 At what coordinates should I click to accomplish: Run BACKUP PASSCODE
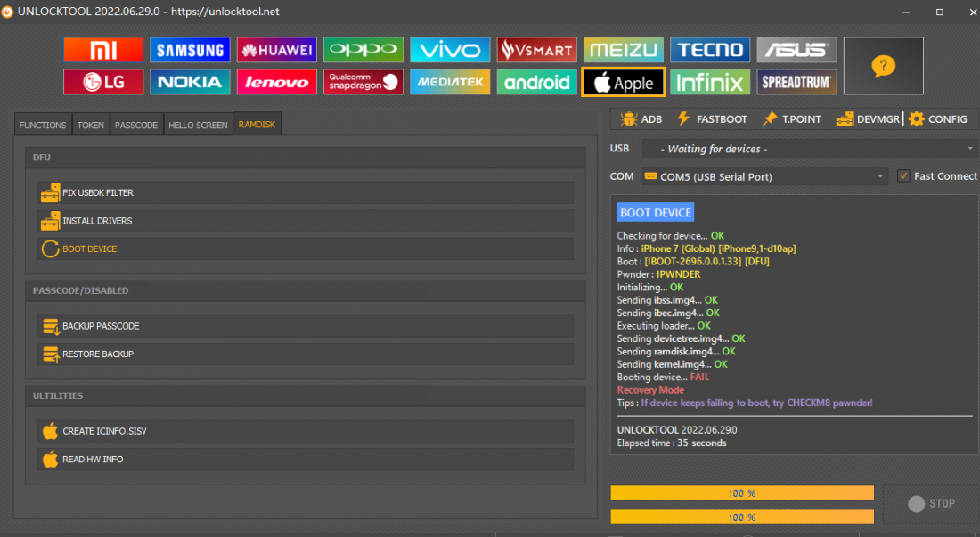click(305, 326)
